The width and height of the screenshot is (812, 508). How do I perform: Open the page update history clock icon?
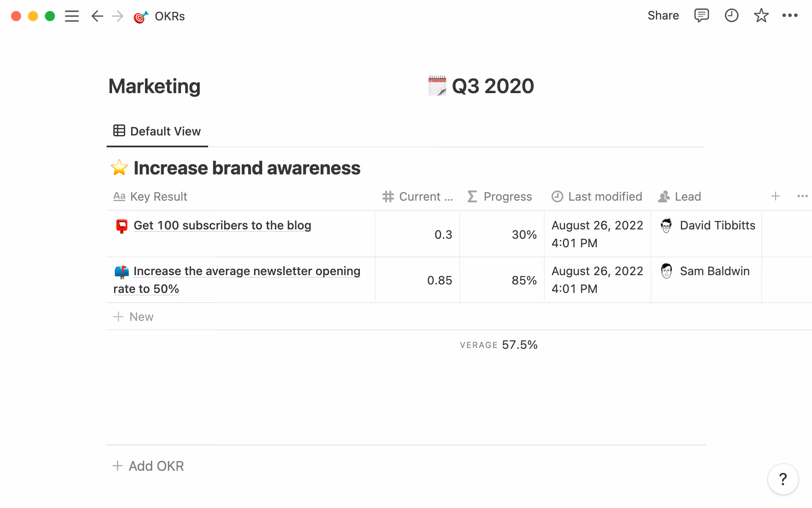(731, 16)
